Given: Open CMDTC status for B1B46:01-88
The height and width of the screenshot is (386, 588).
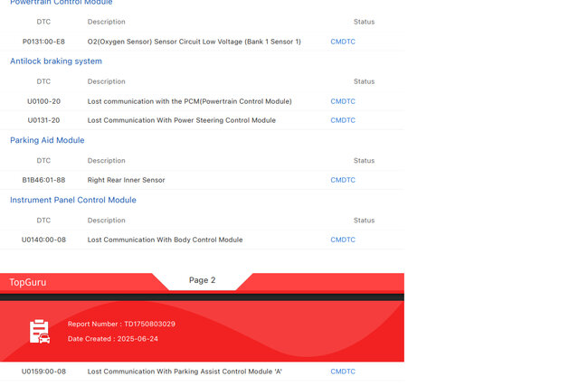Looking at the screenshot, I should pos(343,180).
